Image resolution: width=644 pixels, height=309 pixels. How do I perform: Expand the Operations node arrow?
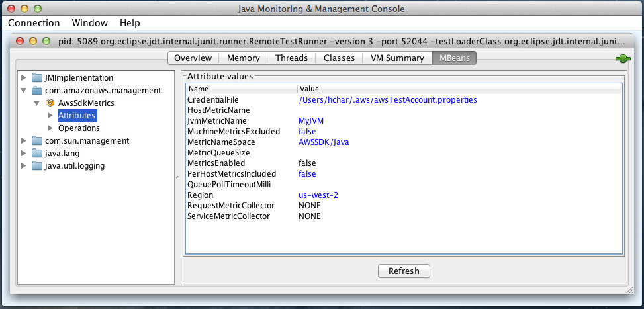(x=50, y=128)
